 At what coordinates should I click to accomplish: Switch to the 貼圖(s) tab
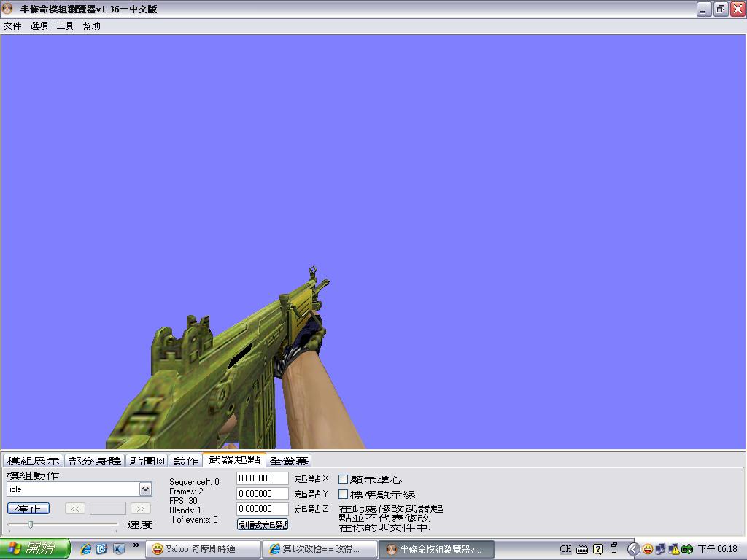tap(147, 461)
